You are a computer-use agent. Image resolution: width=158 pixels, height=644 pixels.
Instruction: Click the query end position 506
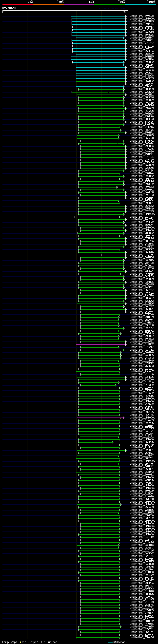pos(125,12)
